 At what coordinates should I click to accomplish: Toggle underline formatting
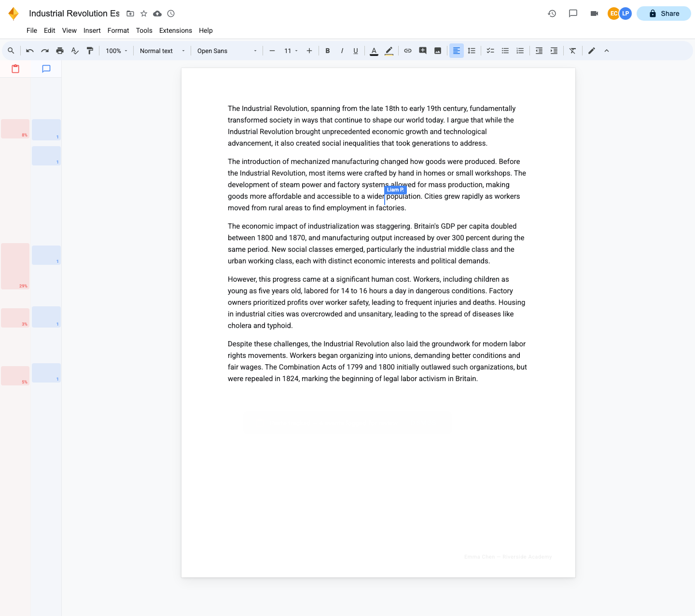pyautogui.click(x=356, y=51)
